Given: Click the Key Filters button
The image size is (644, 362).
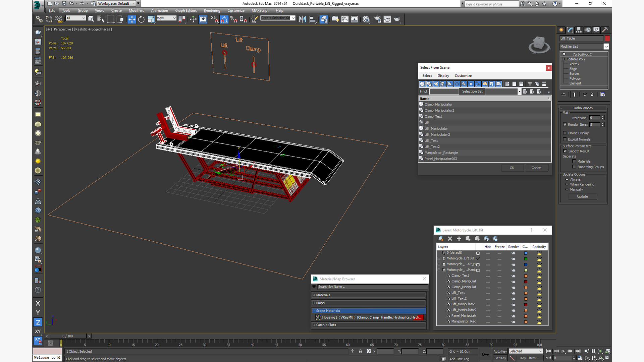Looking at the screenshot, I should 530,358.
